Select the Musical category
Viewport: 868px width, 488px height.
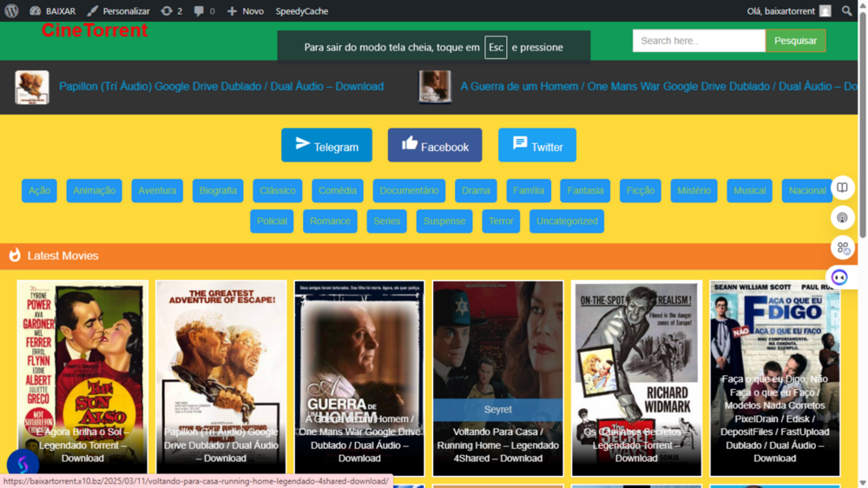[750, 190]
